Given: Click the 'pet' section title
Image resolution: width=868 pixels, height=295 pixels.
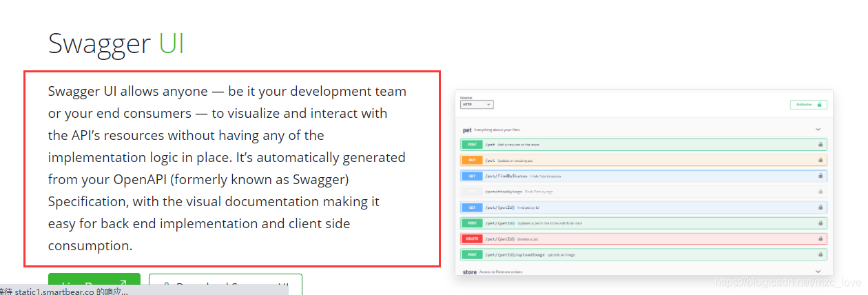Looking at the screenshot, I should [x=467, y=130].
